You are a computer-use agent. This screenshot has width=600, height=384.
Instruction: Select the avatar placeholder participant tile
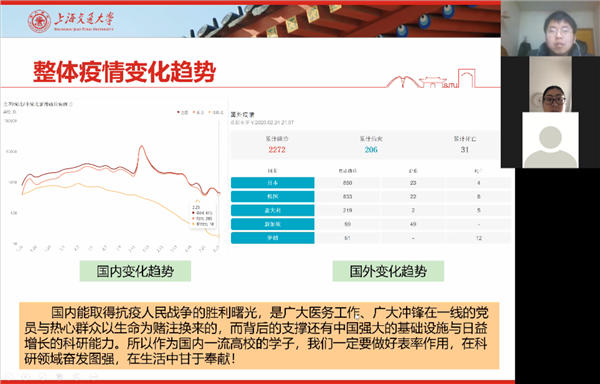(x=550, y=140)
